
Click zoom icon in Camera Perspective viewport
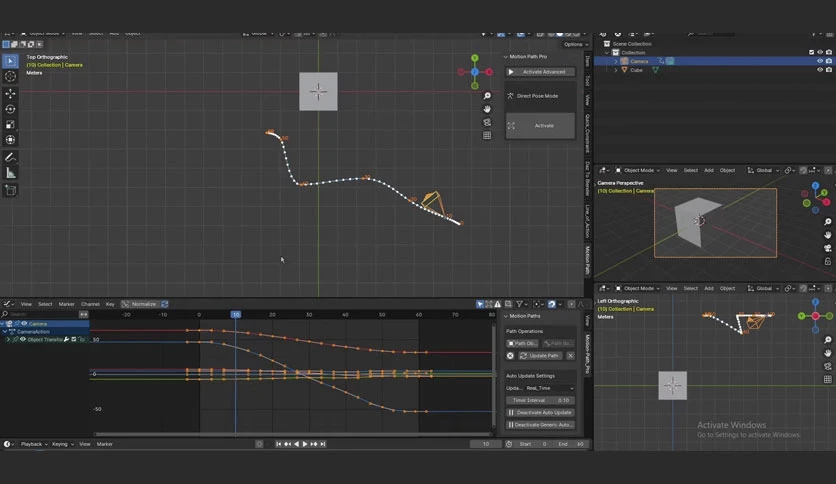[827, 222]
